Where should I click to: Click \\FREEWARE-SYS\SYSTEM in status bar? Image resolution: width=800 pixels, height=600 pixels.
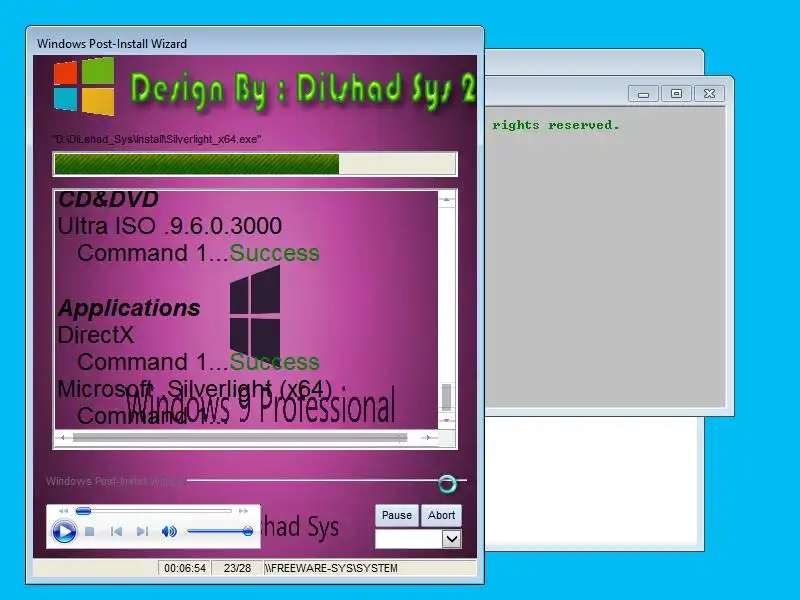[x=331, y=568]
